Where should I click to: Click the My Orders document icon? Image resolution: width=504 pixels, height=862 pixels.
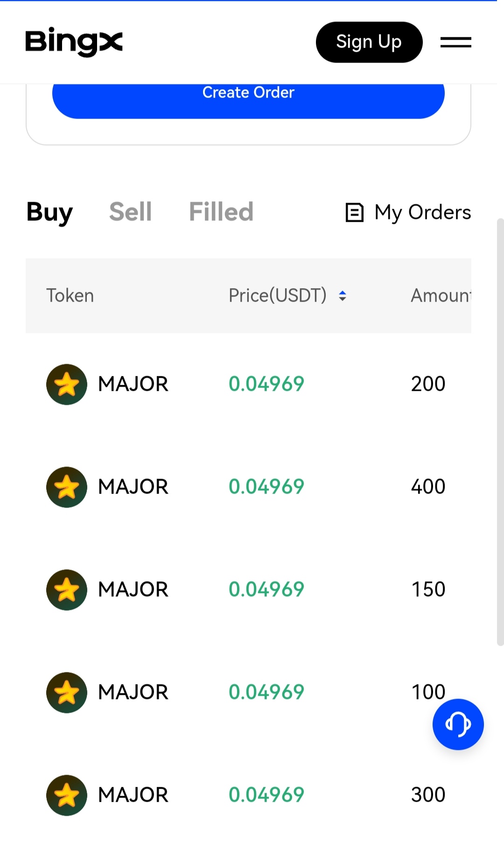tap(354, 212)
